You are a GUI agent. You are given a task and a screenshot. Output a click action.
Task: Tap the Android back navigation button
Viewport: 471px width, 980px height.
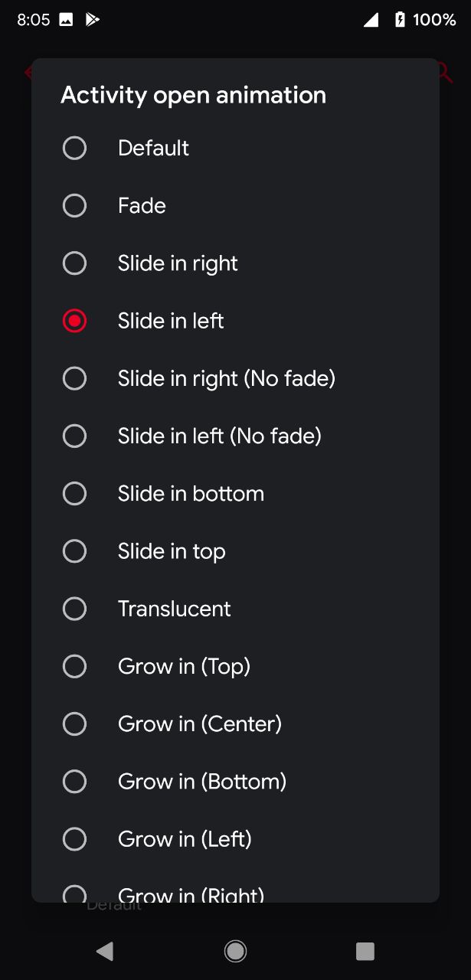pyautogui.click(x=105, y=951)
